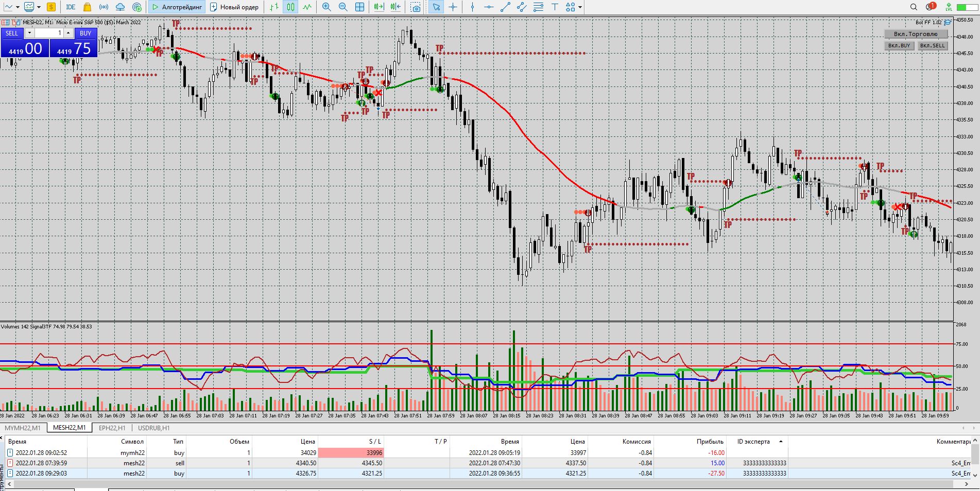Image resolution: width=980 pixels, height=491 pixels.
Task: Zoom out on the chart
Action: point(343,7)
